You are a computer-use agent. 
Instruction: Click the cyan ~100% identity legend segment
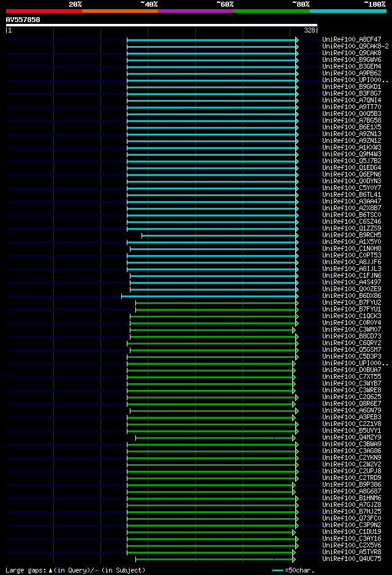click(348, 11)
